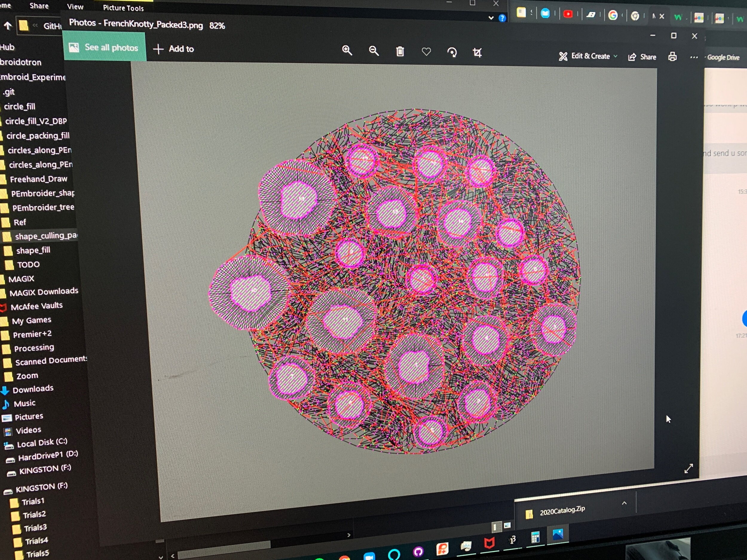Share the photo via Share button
The width and height of the screenshot is (747, 560).
[x=642, y=57]
